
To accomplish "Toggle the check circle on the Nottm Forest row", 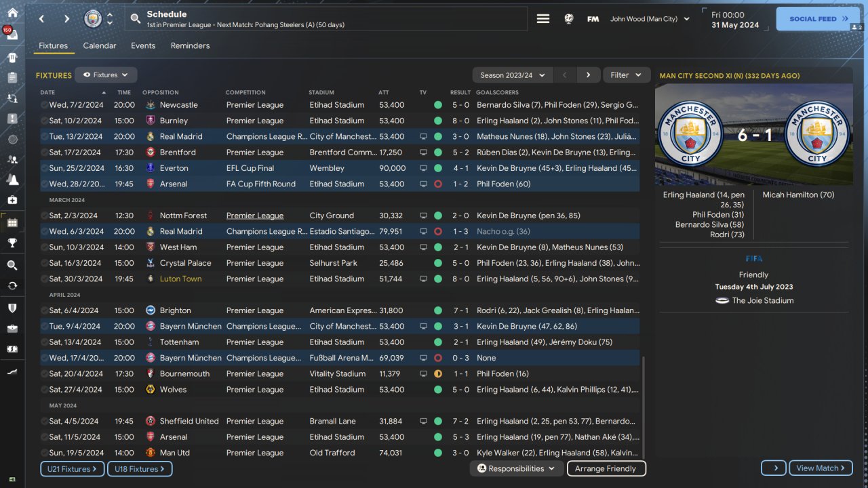I will (x=45, y=216).
